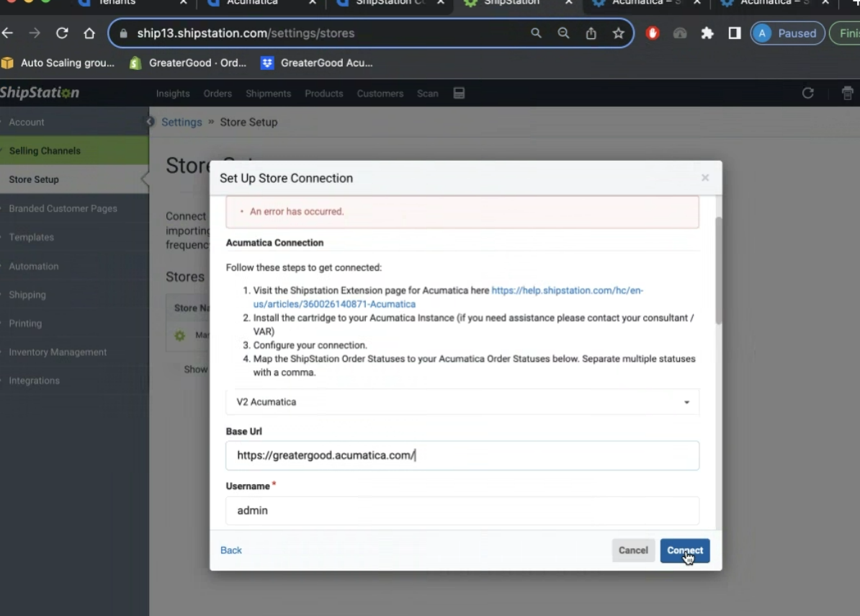Click the lock icon in address bar
Screen dimensions: 860x616
pos(123,33)
